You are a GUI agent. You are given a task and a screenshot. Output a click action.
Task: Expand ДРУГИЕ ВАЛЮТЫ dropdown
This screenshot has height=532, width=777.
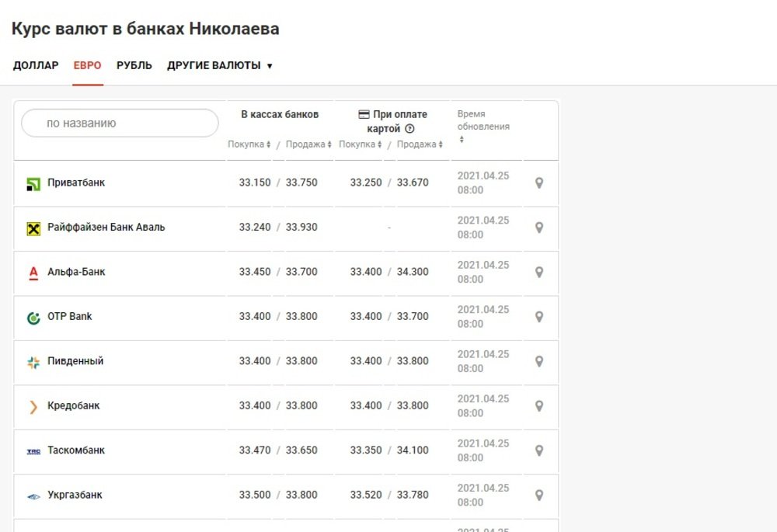220,65
